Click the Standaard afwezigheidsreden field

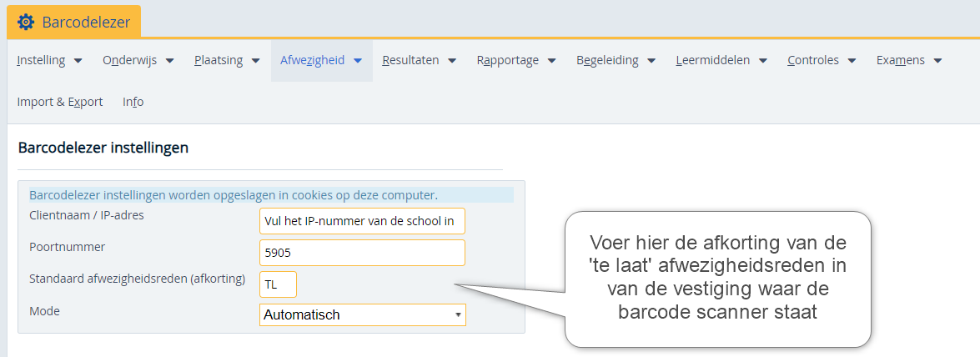[278, 284]
